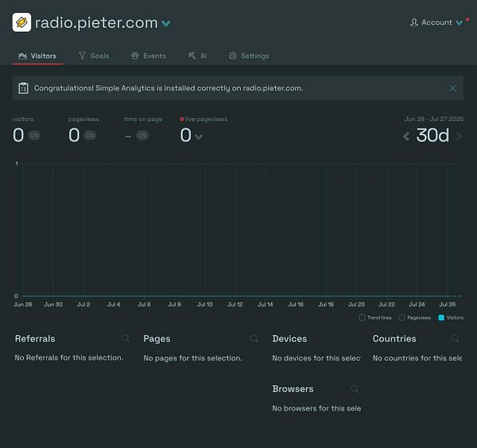
Task: Click the Pages heading
Action: click(x=157, y=339)
